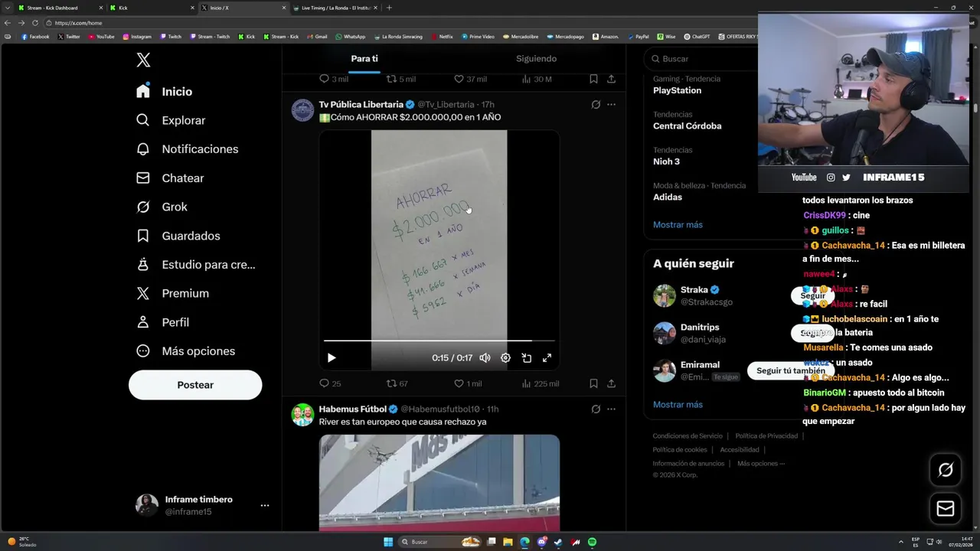This screenshot has height=551, width=980.
Task: Open Grok explain on Habemus Fútbol post
Action: coord(596,409)
